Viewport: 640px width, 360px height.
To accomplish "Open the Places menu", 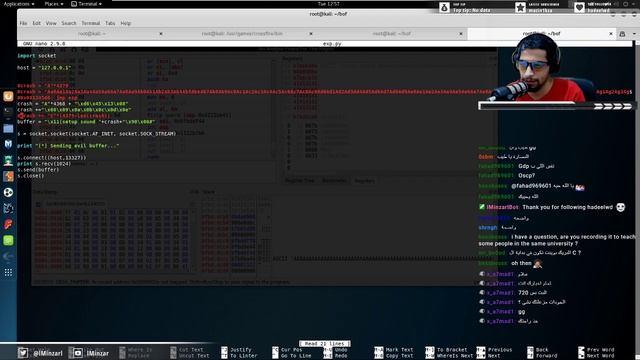I will pyautogui.click(x=54, y=4).
